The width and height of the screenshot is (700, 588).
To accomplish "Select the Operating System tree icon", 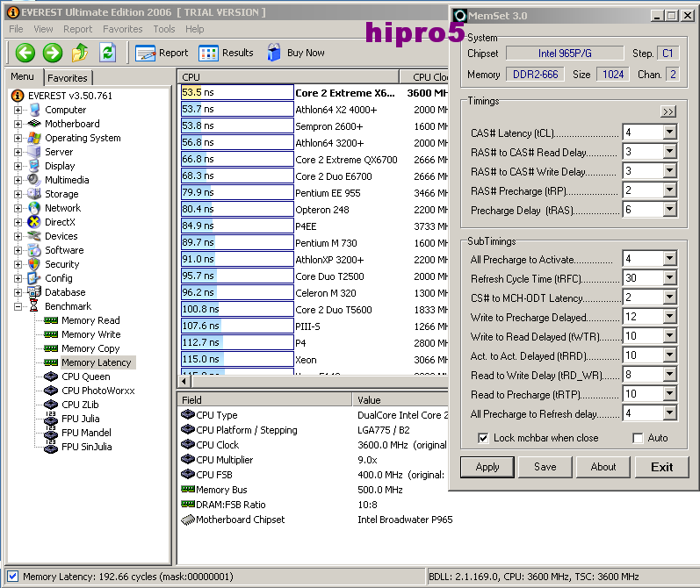I will (x=34, y=138).
